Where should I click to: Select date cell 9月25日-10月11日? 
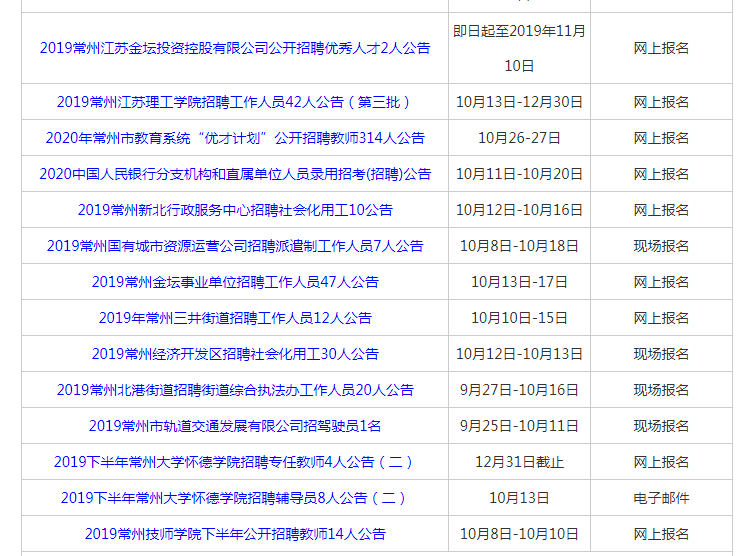point(519,426)
